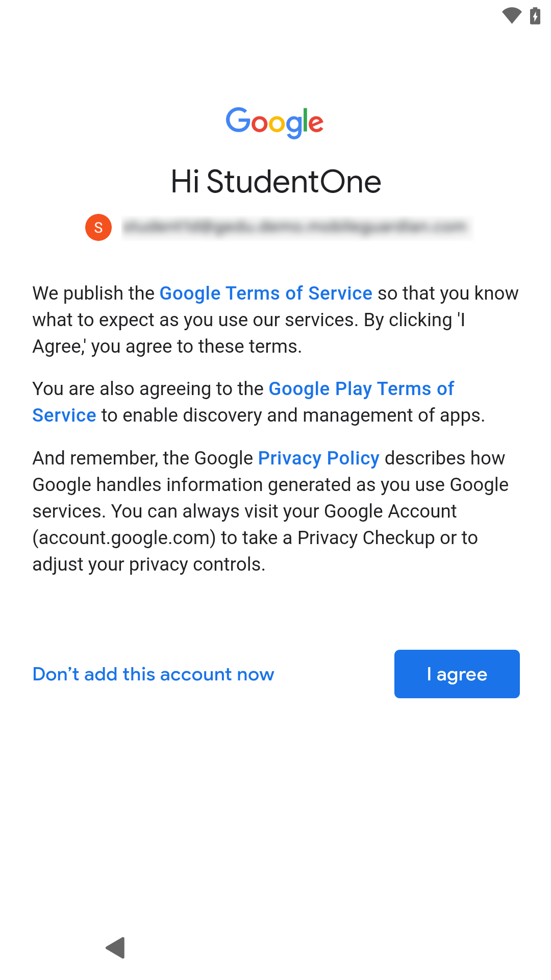This screenshot has height=980, width=551.
Task: Tap the "And remember, the Google" text
Action: [143, 458]
